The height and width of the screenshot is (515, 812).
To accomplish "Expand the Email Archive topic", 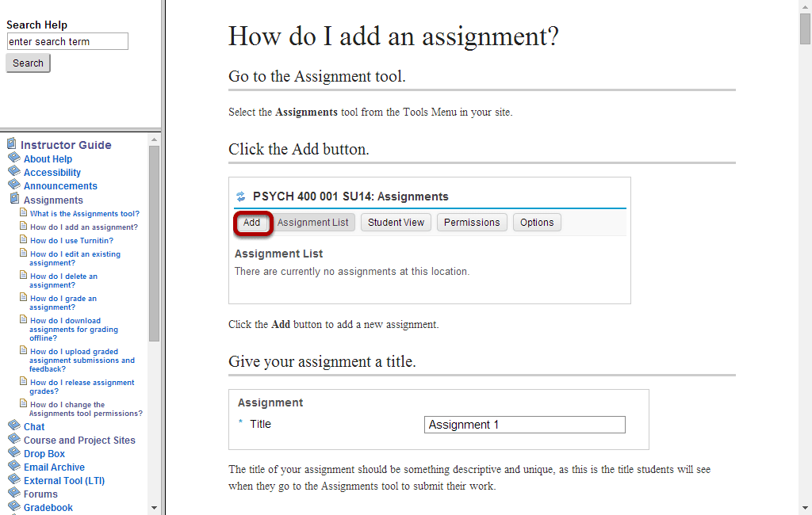I will point(54,467).
